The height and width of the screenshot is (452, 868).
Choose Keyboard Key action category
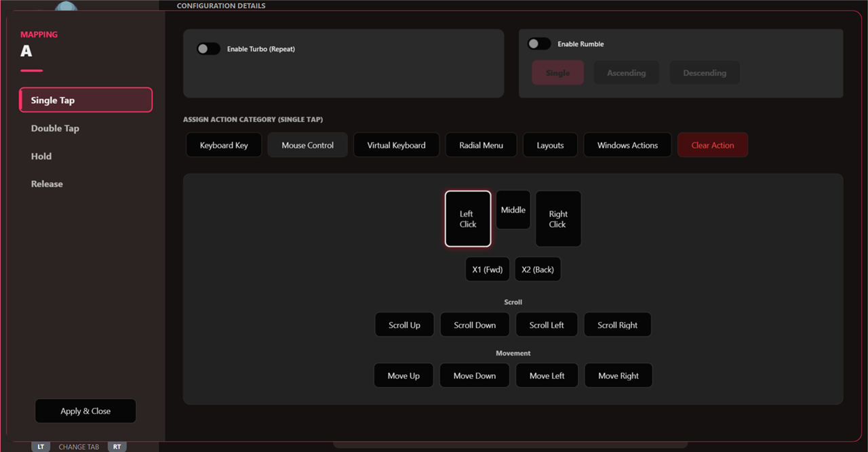[x=224, y=145]
